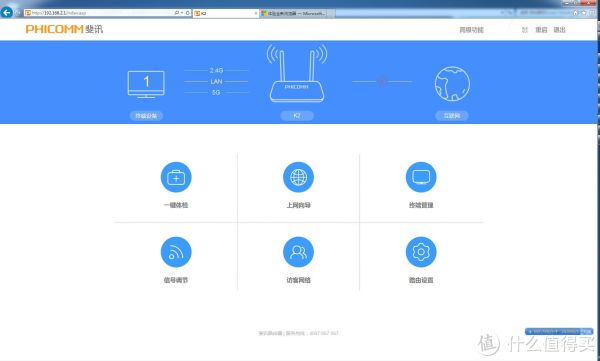Click the 2.4G connection label
600x361 pixels.
[x=216, y=70]
